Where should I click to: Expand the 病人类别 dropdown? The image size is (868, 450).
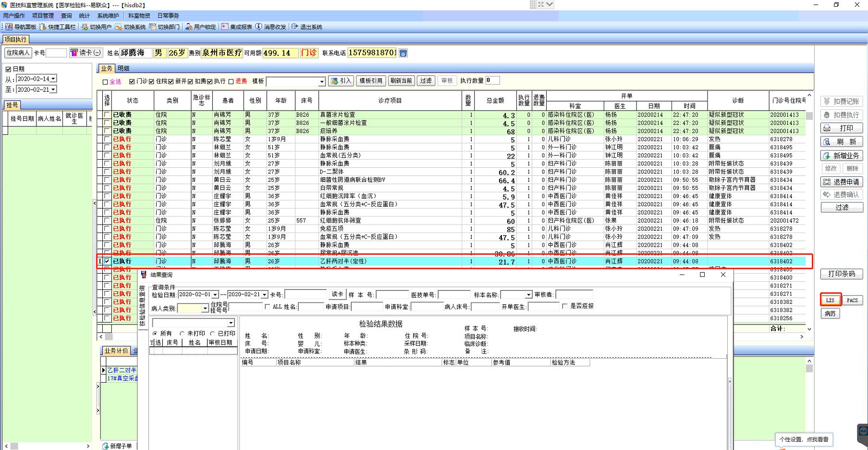tap(205, 308)
